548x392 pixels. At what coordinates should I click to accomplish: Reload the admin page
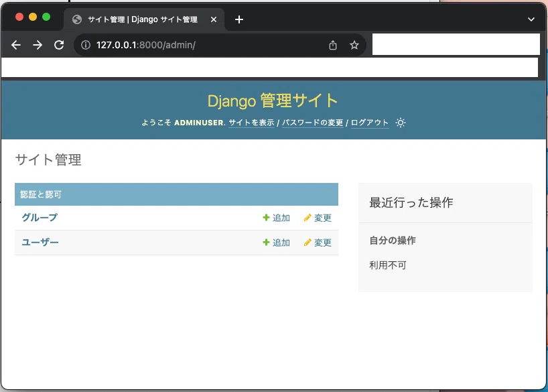pyautogui.click(x=59, y=45)
